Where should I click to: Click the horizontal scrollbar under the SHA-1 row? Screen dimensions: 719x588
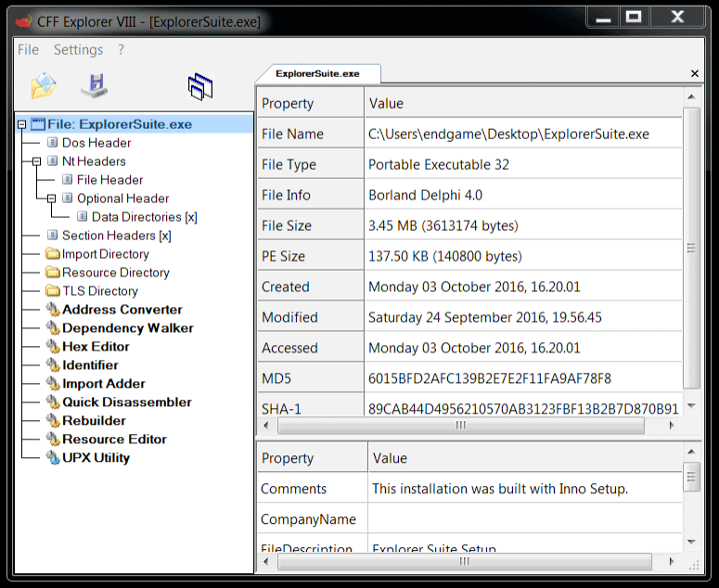pos(459,425)
